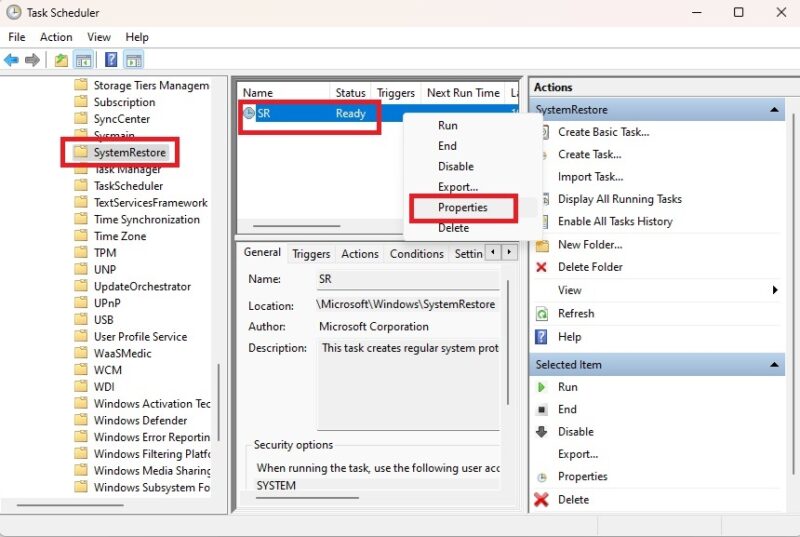This screenshot has width=800, height=537.
Task: Click Display All Running Tasks
Action: tap(619, 199)
